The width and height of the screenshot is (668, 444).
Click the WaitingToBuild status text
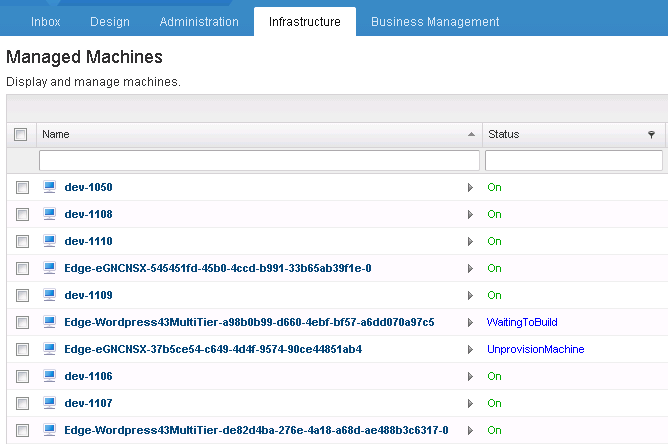pos(522,322)
